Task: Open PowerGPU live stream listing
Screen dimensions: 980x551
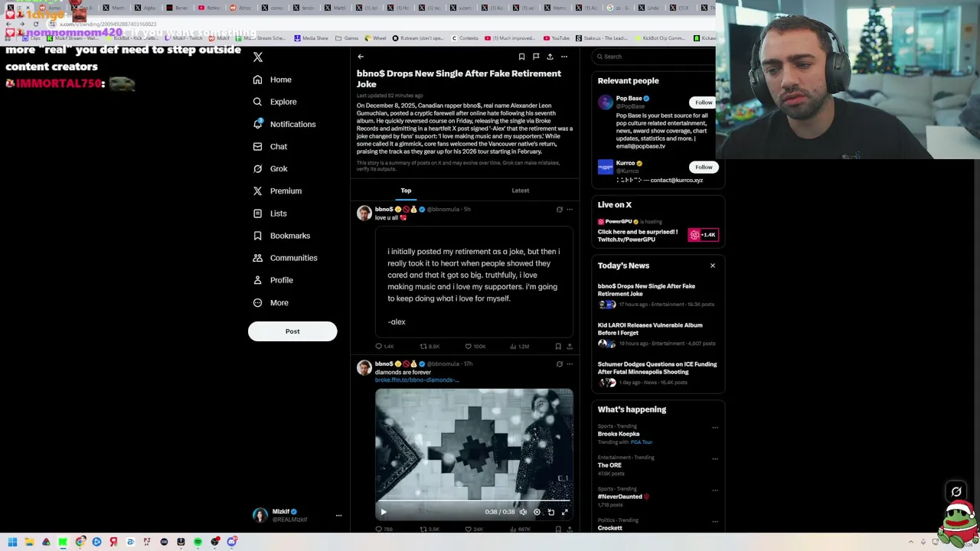Action: [657, 230]
